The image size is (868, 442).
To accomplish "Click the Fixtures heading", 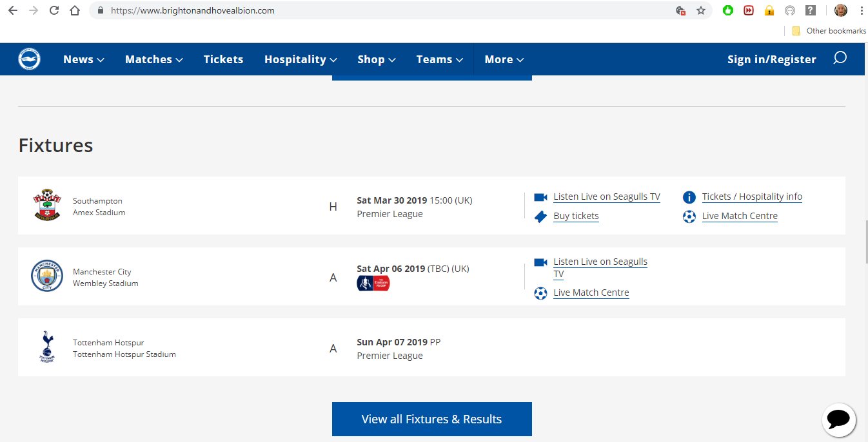I will [x=55, y=145].
